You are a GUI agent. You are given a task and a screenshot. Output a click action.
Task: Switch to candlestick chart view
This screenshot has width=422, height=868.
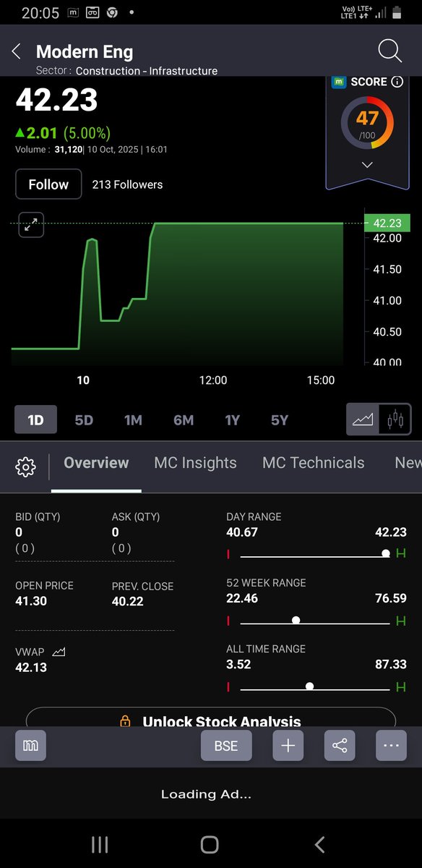[x=395, y=420]
